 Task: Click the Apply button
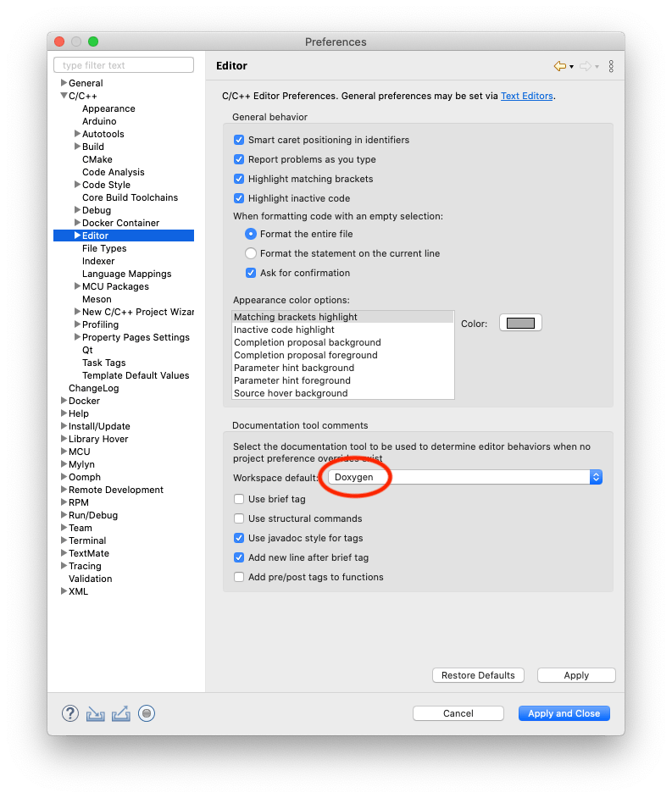(x=576, y=675)
